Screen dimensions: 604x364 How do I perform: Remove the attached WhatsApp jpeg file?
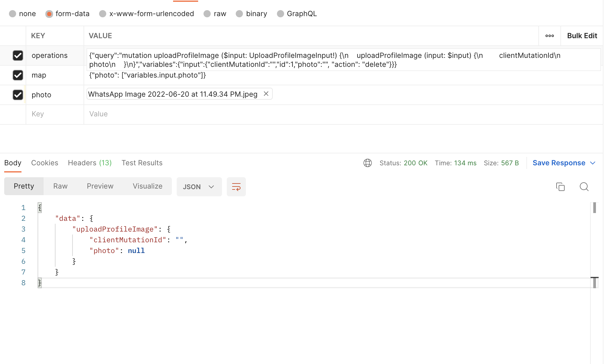pyautogui.click(x=266, y=94)
